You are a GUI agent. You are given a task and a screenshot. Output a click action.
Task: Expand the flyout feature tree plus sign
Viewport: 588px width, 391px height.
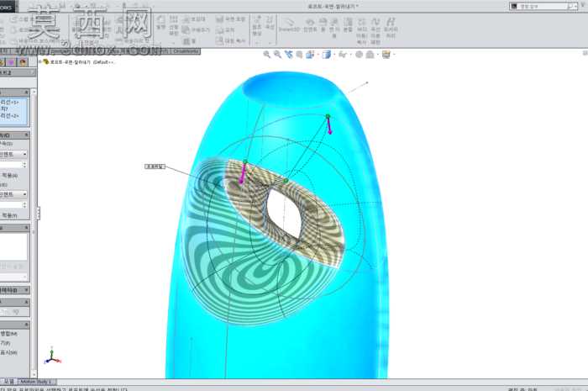[40, 62]
